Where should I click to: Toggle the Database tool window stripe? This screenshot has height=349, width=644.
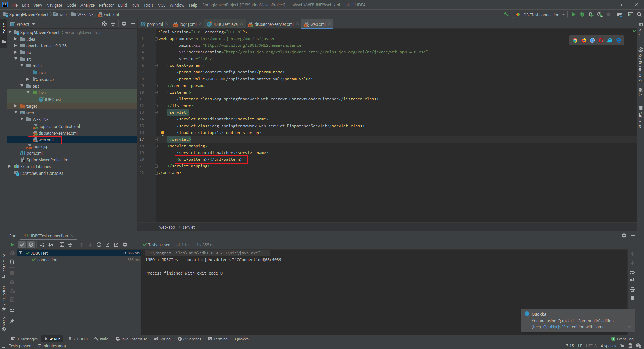click(x=640, y=117)
